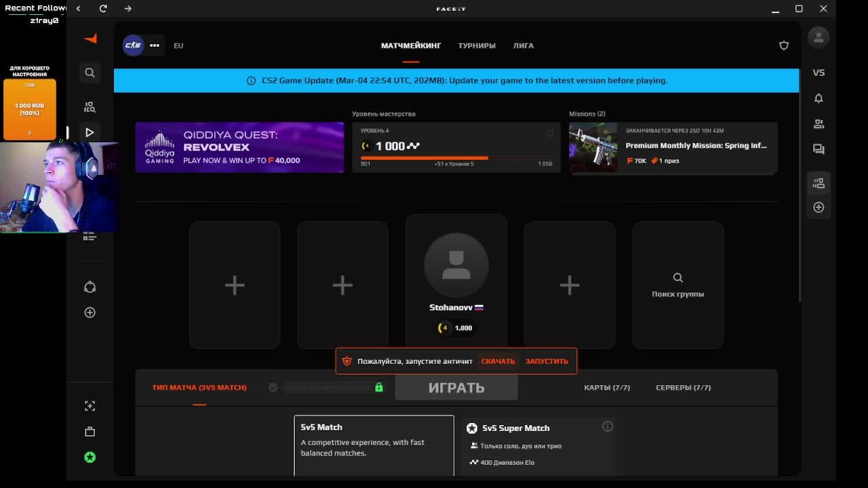Open the crosshair frame icon in sidebar
The image size is (868, 488).
pos(90,406)
